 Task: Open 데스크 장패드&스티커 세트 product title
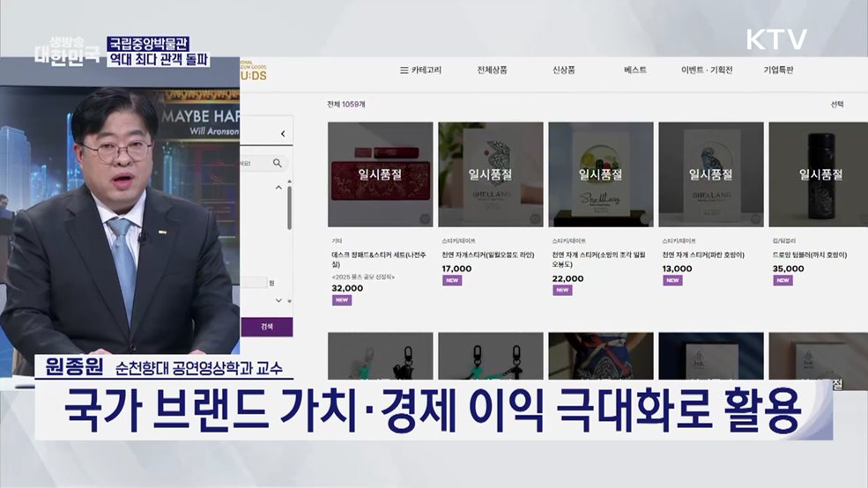379,260
